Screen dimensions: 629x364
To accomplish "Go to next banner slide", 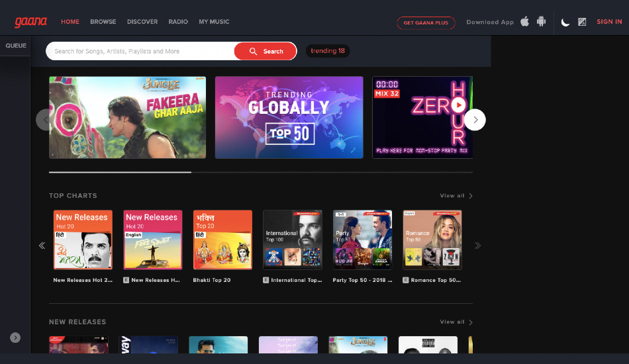I will 475,120.
